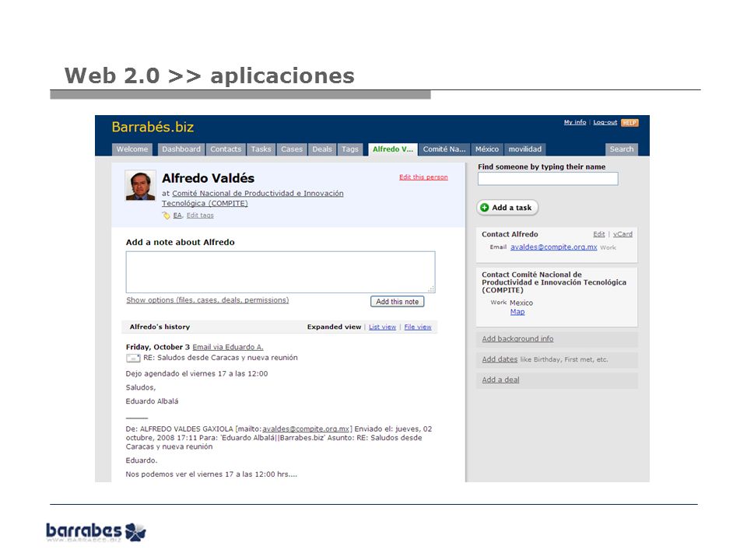This screenshot has height=560, width=747.
Task: Switch history to File view
Action: [x=418, y=327]
